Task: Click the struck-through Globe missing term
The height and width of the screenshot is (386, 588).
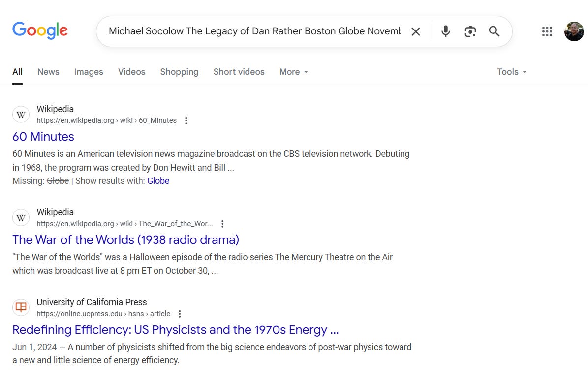Action: 58,181
